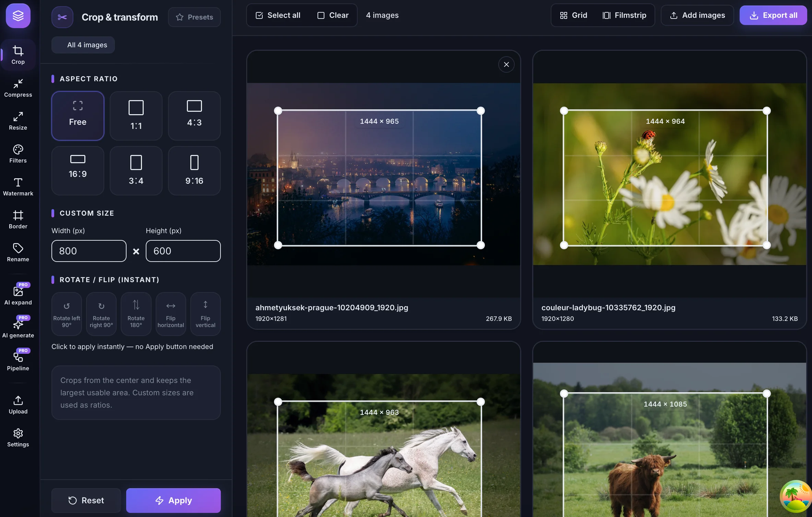Open the Resize tool
Screen dimensions: 812x517
click(x=18, y=121)
